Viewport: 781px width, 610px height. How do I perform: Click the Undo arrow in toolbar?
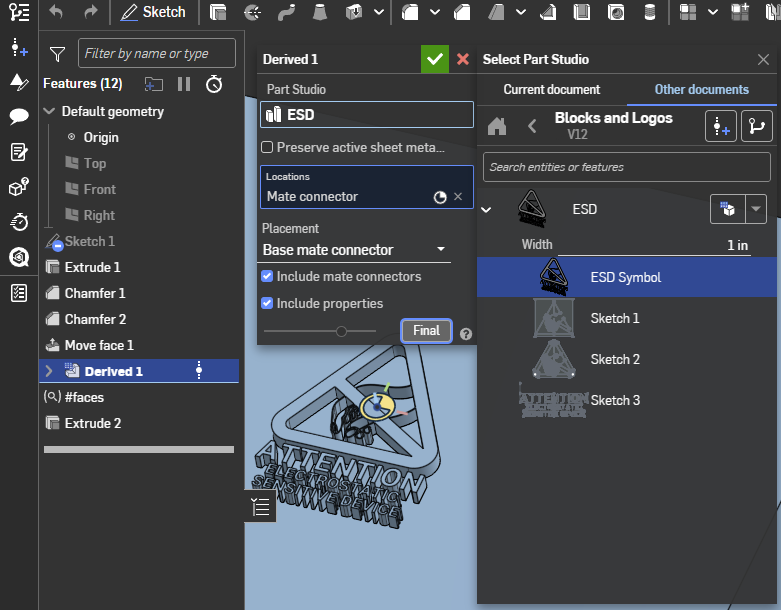click(x=55, y=11)
